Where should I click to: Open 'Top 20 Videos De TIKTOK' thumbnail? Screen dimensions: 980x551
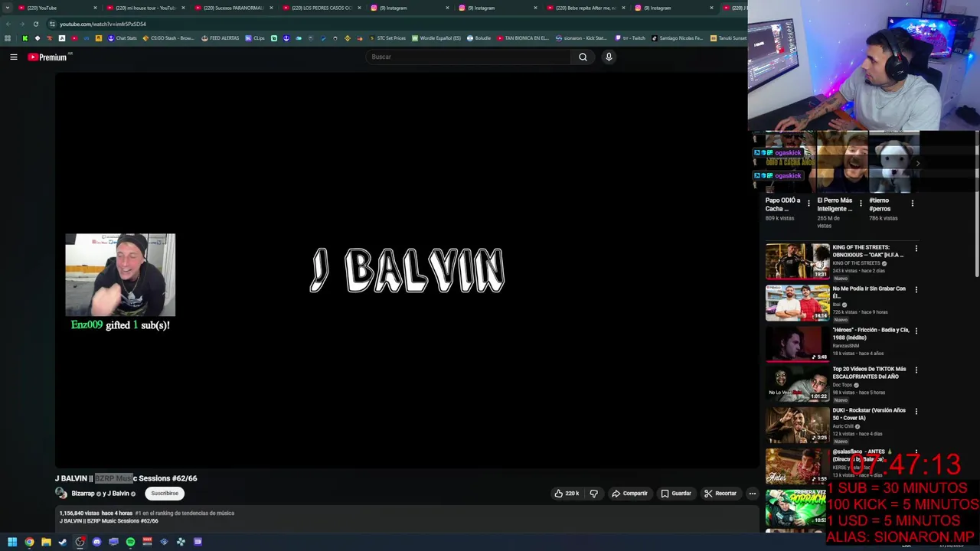coord(797,383)
